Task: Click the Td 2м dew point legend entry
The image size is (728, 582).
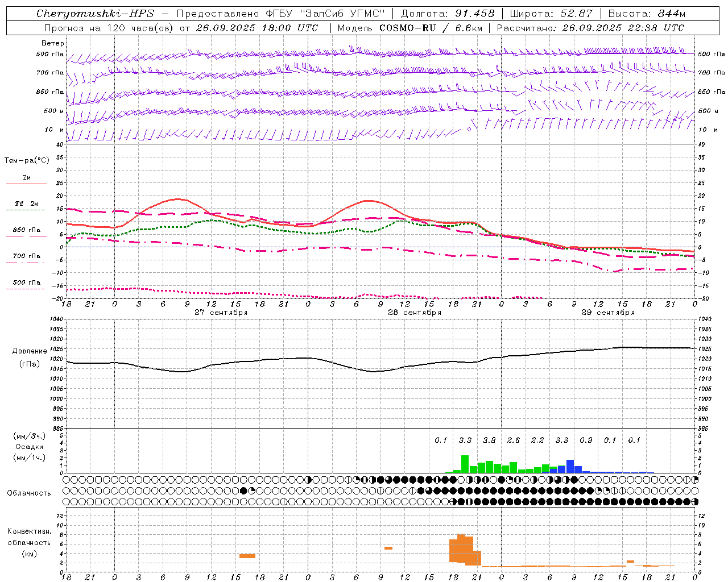Action: tap(26, 206)
